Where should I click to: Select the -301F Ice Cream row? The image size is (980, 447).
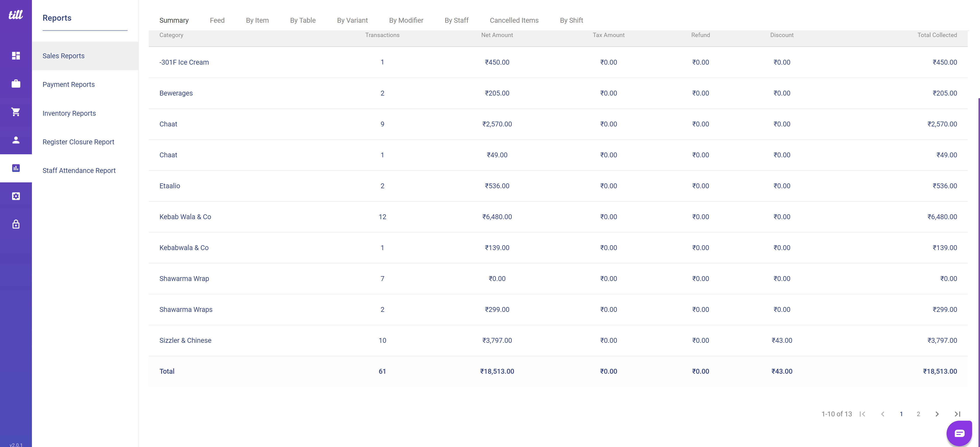click(558, 62)
